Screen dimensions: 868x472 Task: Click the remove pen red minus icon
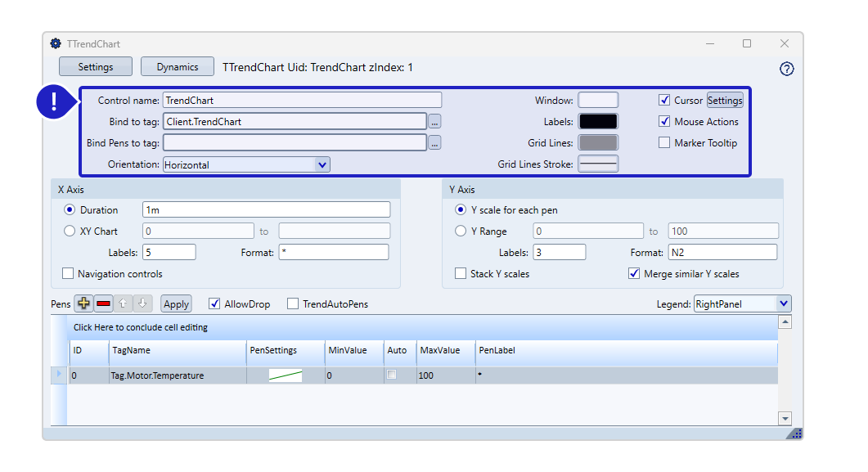point(103,303)
